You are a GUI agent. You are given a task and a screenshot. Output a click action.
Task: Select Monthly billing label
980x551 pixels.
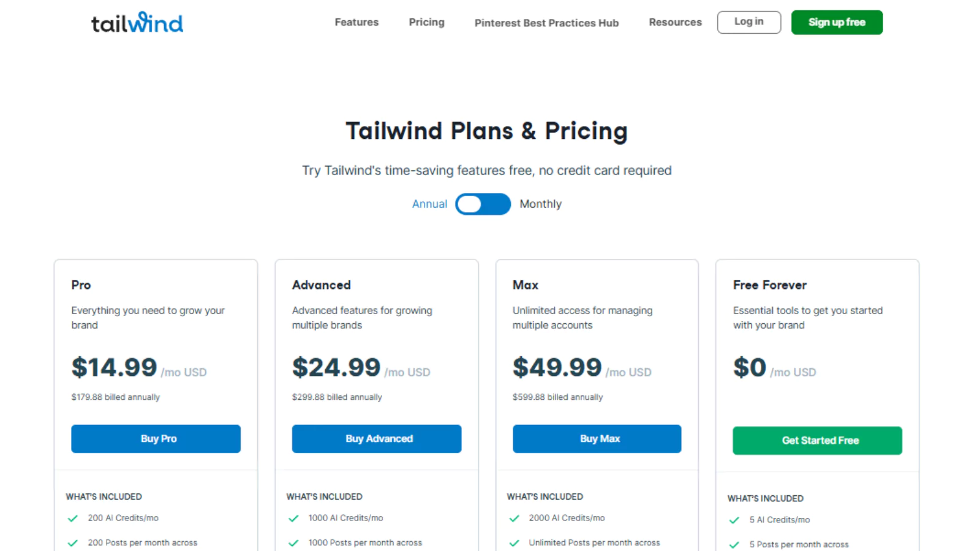coord(540,204)
